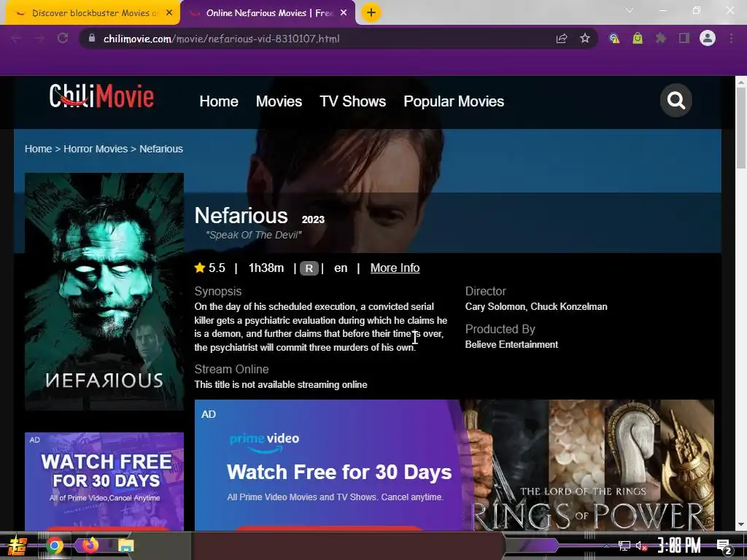Open the side panel icon
The width and height of the screenshot is (747, 560).
pyautogui.click(x=684, y=38)
